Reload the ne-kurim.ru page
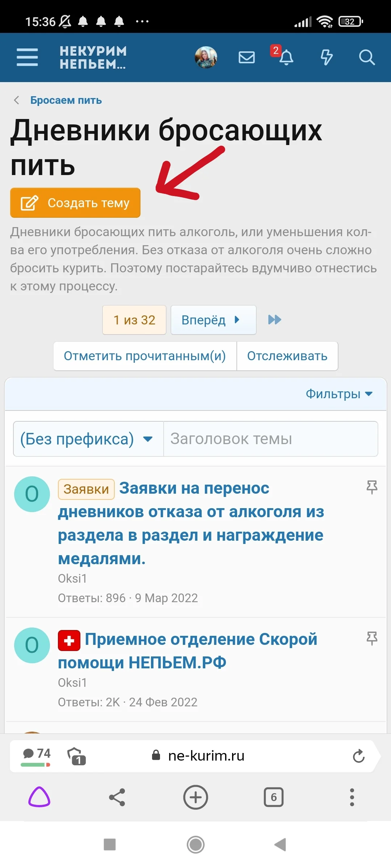The height and width of the screenshot is (868, 391). tap(358, 756)
